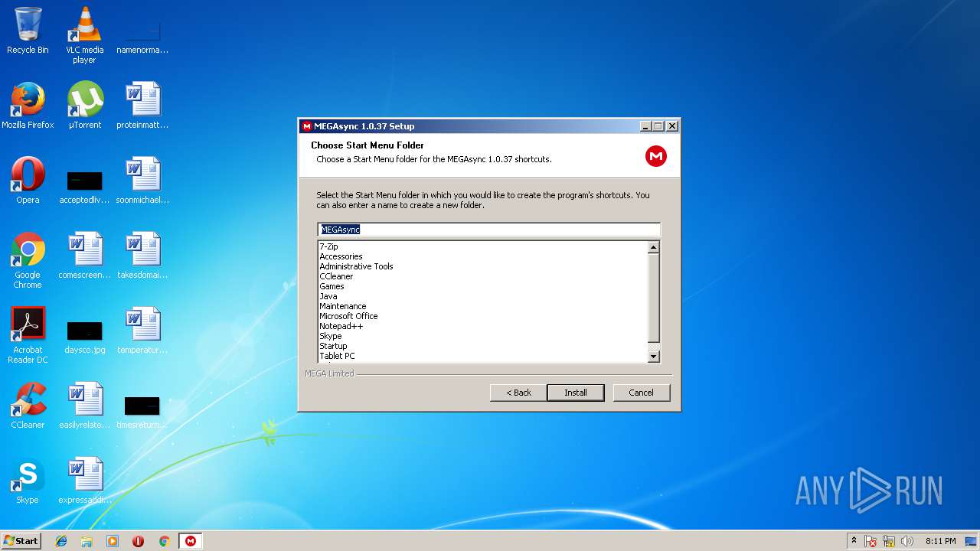Open Acrobat Reader DC shortcut
The width and height of the screenshot is (980, 551).
(28, 335)
